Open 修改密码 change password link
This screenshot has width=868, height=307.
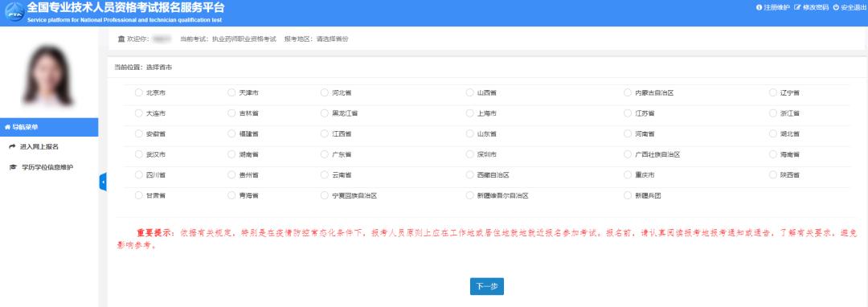pyautogui.click(x=812, y=7)
